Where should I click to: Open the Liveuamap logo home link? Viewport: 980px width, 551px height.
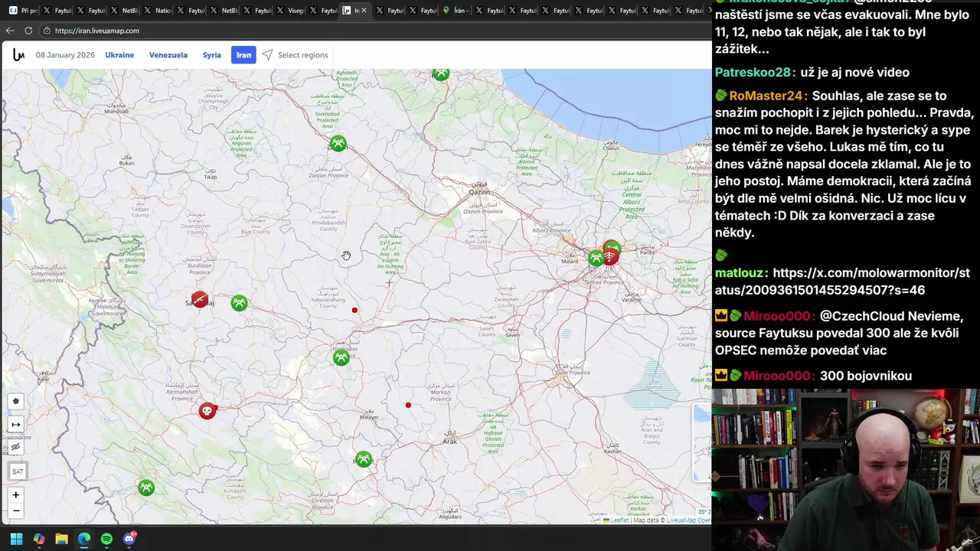click(x=18, y=55)
